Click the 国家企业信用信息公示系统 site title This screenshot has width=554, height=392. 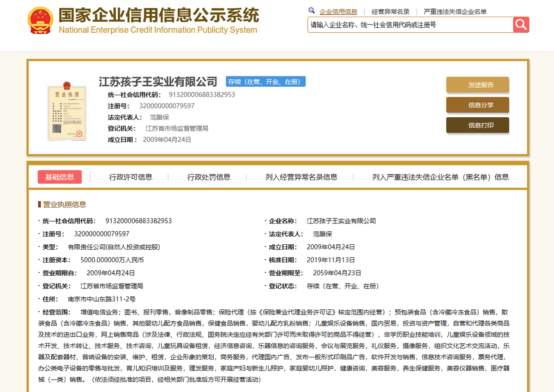158,16
